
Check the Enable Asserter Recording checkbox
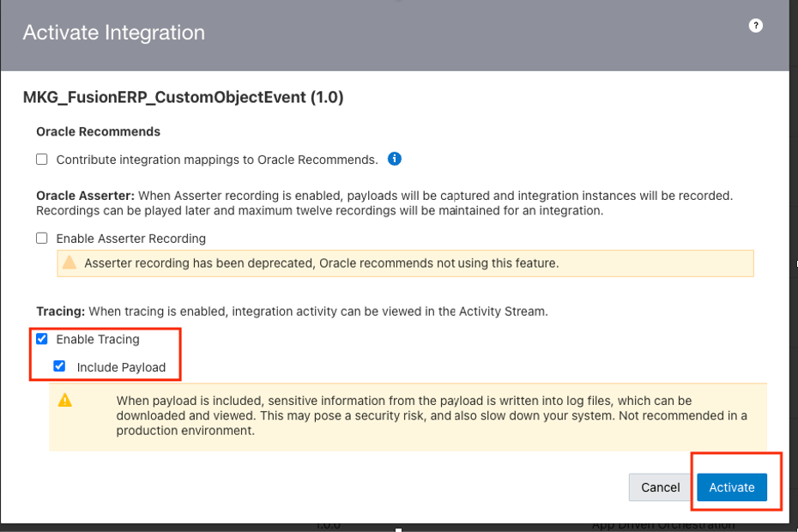pyautogui.click(x=42, y=239)
